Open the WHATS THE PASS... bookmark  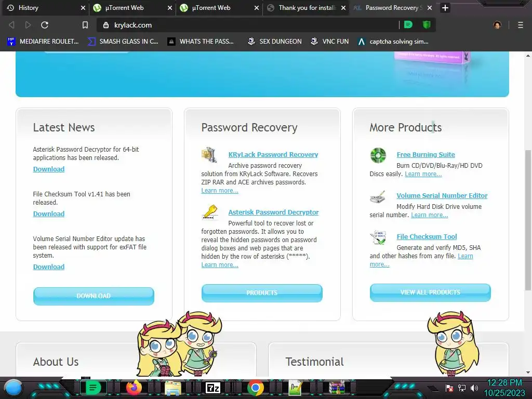click(x=201, y=42)
